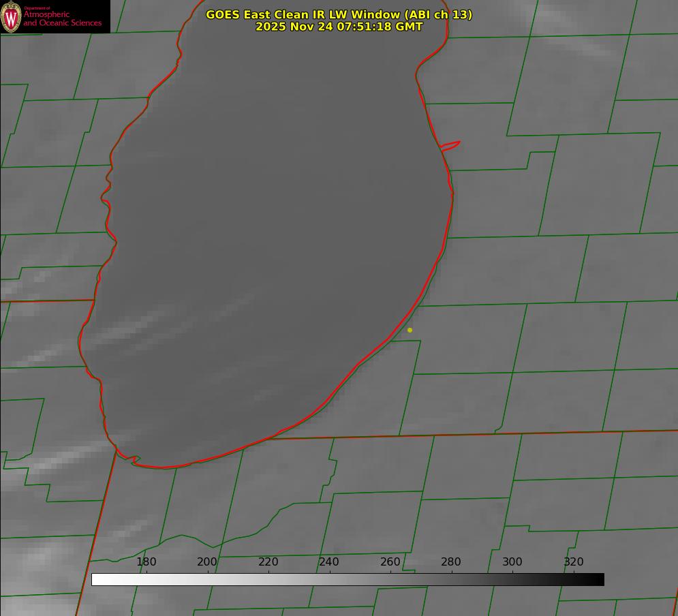The width and height of the screenshot is (678, 616).
Task: Click the 320 colorbar tick label
Action: pos(574,561)
